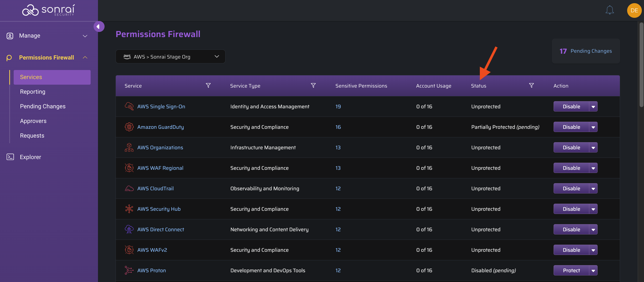The width and height of the screenshot is (644, 282).
Task: Open action dropdown arrow for AWS WAFv2
Action: click(593, 250)
